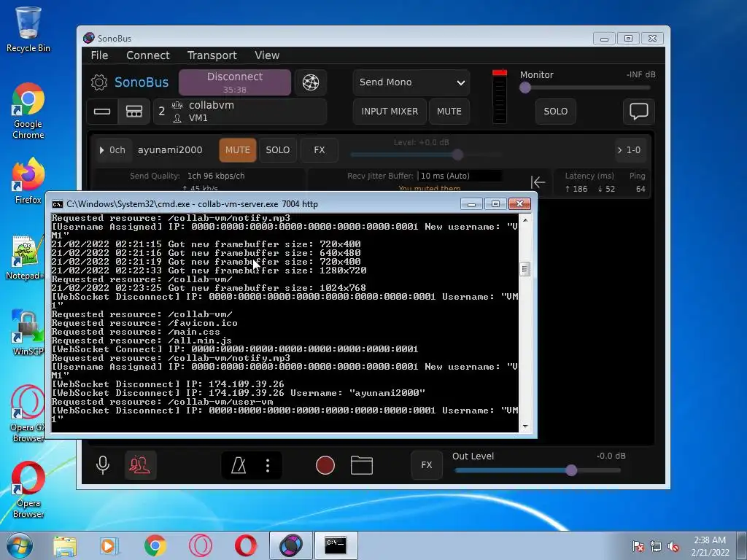Start recording with the red record button
Viewport: 747px width, 560px height.
pos(325,465)
